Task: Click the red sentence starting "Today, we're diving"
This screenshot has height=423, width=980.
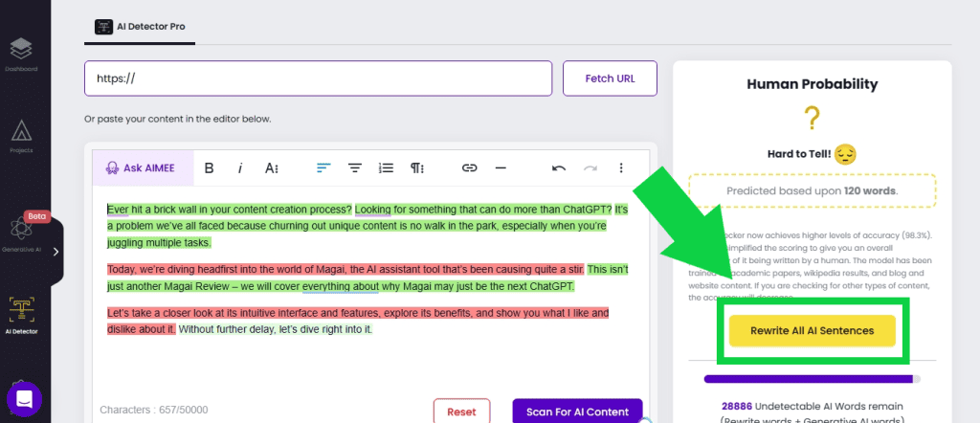Action: coord(345,270)
